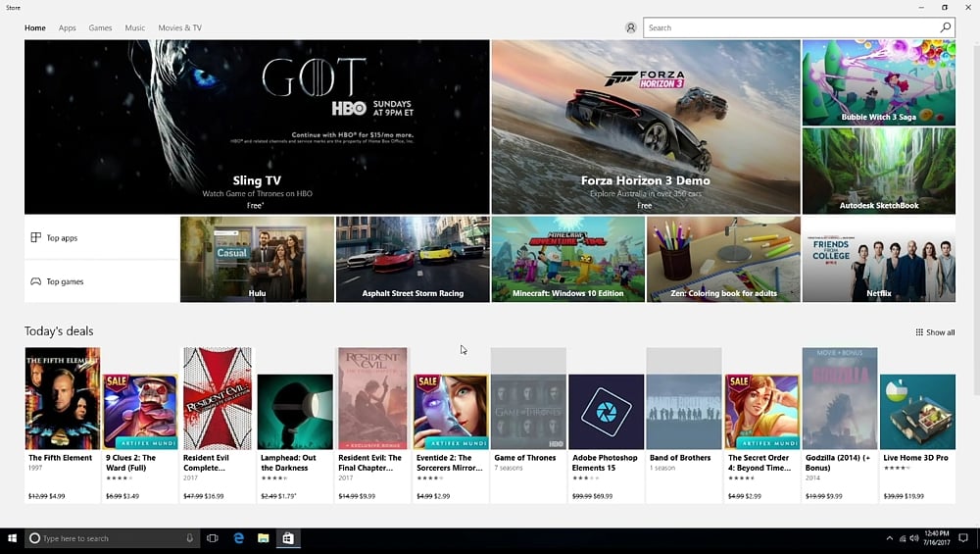
Task: Open the Netflix tile
Action: click(879, 260)
